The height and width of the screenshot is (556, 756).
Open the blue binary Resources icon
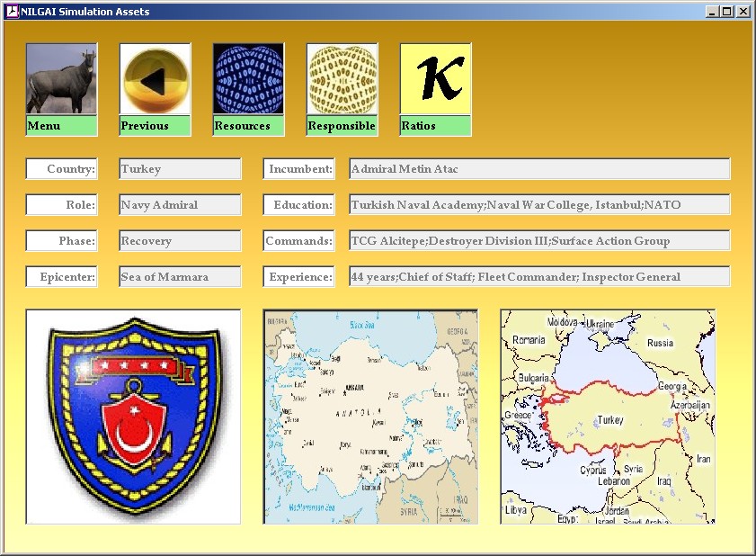(x=248, y=80)
